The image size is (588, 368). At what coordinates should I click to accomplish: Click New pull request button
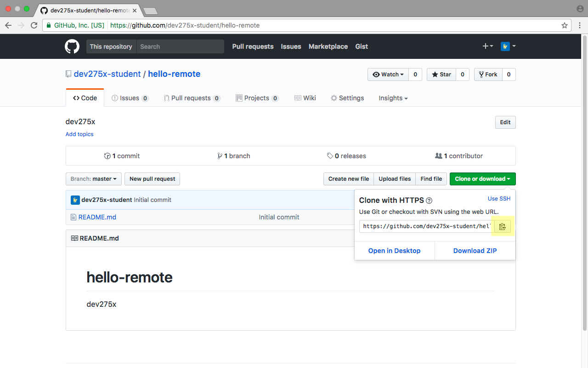pos(152,179)
